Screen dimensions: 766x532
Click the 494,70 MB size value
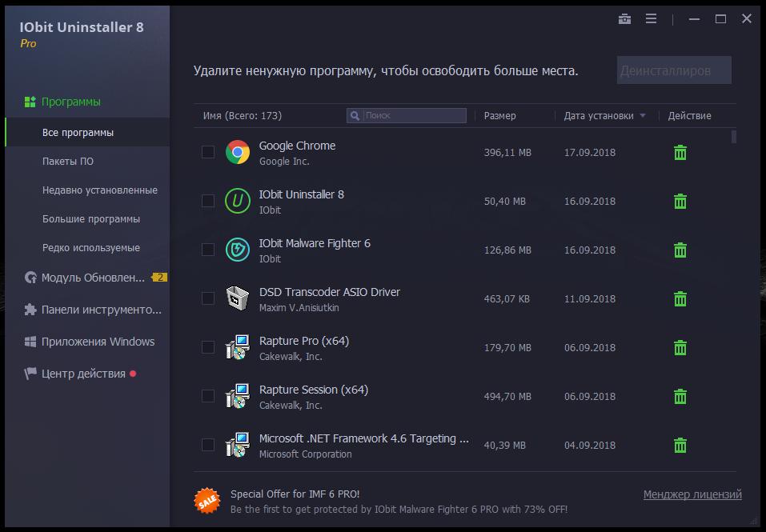[x=507, y=396]
